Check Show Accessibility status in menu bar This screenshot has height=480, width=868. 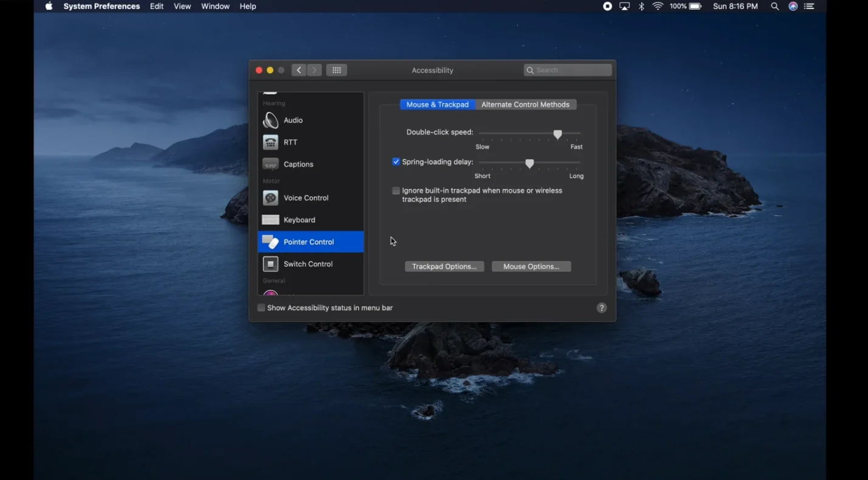(x=261, y=307)
